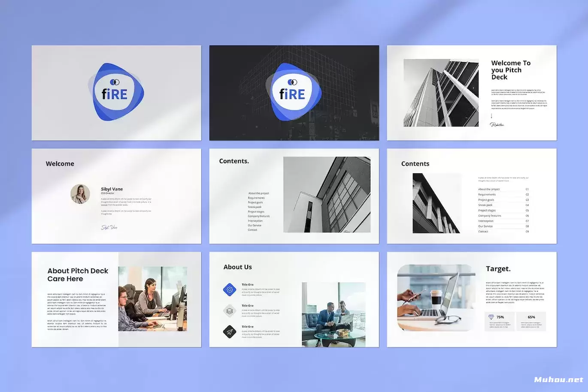Click "Company features" on the Contents. slide
The image size is (588, 392).
coord(259,216)
